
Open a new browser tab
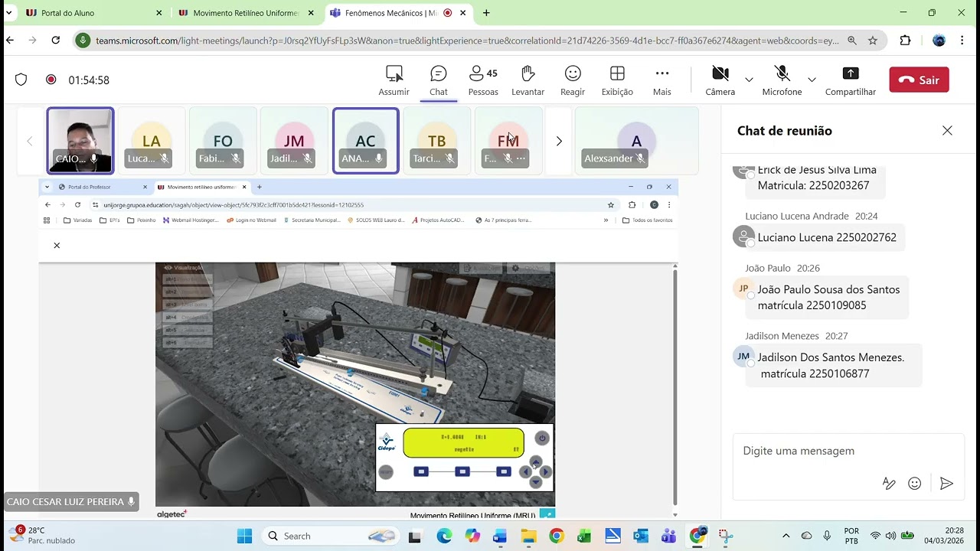(x=486, y=13)
